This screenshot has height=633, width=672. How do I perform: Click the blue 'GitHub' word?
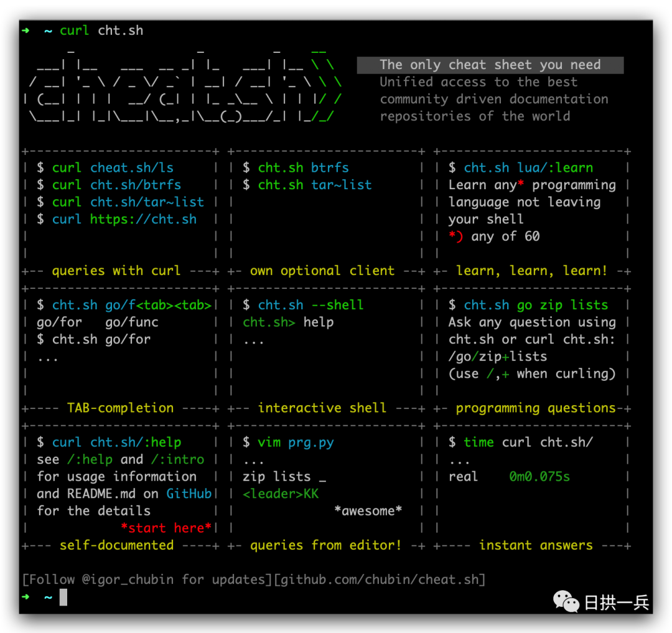tap(189, 494)
